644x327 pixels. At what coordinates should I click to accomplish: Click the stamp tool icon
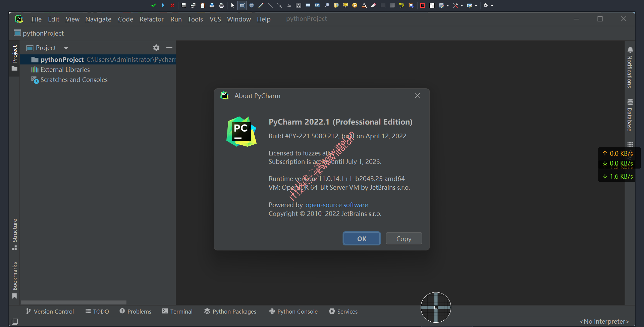coord(364,5)
